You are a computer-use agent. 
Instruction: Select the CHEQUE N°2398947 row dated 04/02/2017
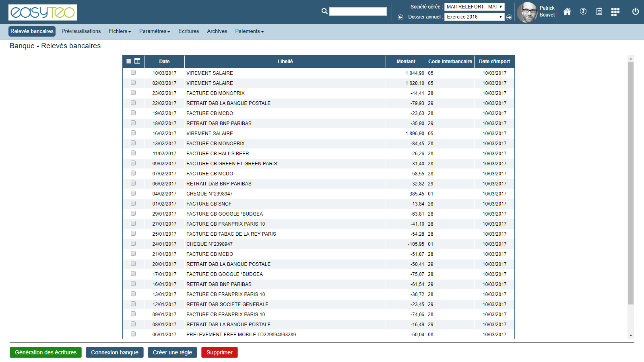coord(133,193)
